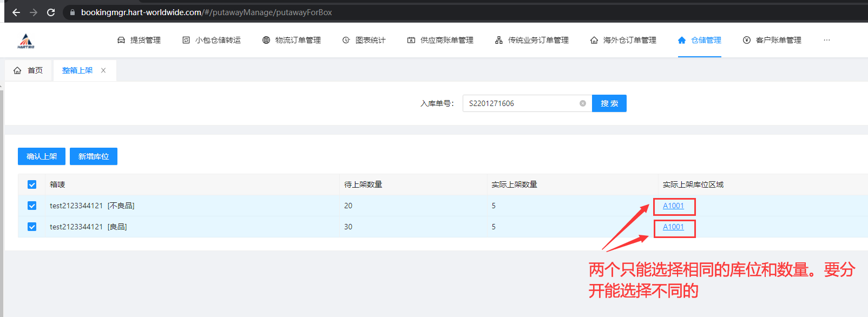Image resolution: width=868 pixels, height=317 pixels.
Task: Select 仓储管理 in top navigation
Action: pos(699,40)
